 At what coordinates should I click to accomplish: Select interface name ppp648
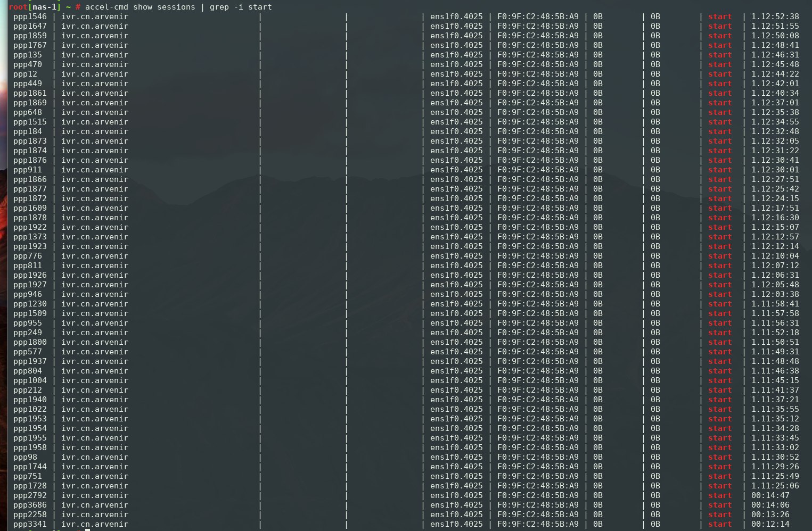28,112
